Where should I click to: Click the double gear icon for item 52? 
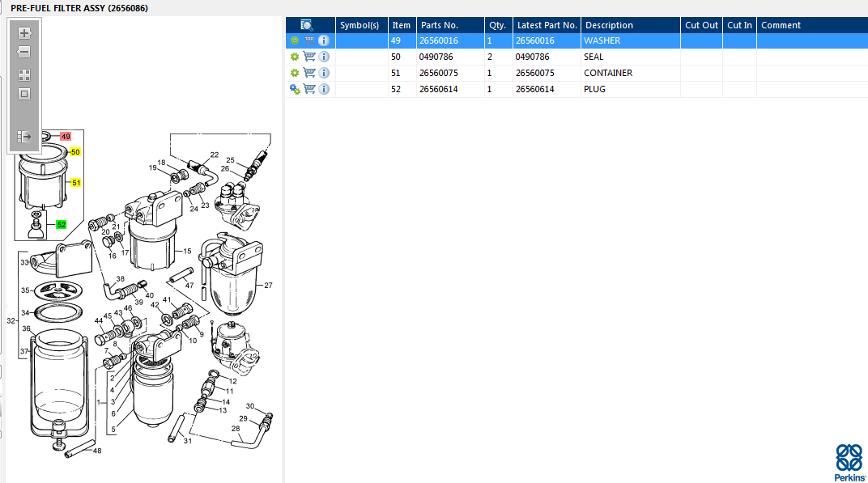(x=295, y=89)
